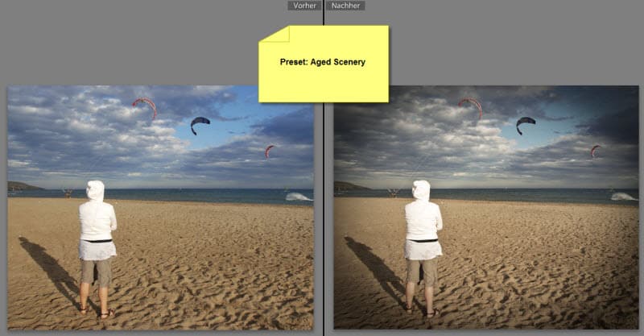Click the Nachher label
644x336 pixels.
click(x=345, y=6)
